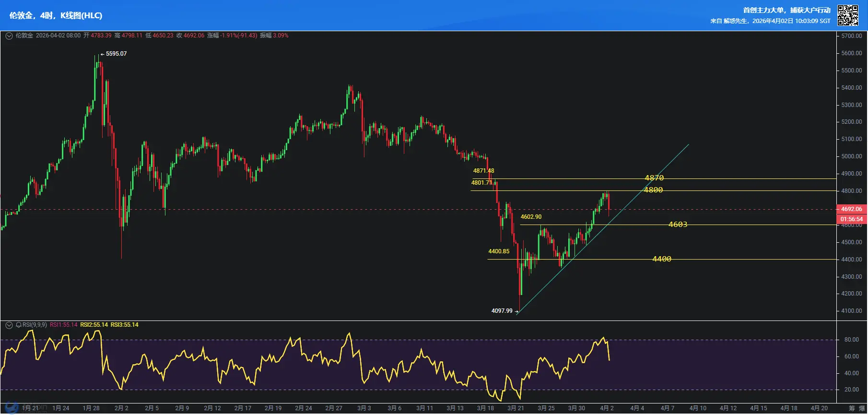The height and width of the screenshot is (415, 868).
Task: Click the 5595.07 peak price annotation
Action: click(117, 54)
